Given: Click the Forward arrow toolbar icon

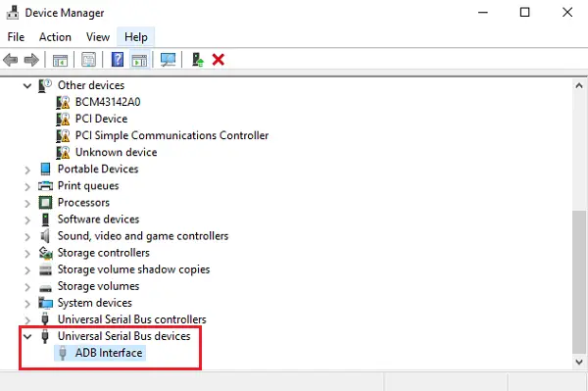Looking at the screenshot, I should [31, 60].
